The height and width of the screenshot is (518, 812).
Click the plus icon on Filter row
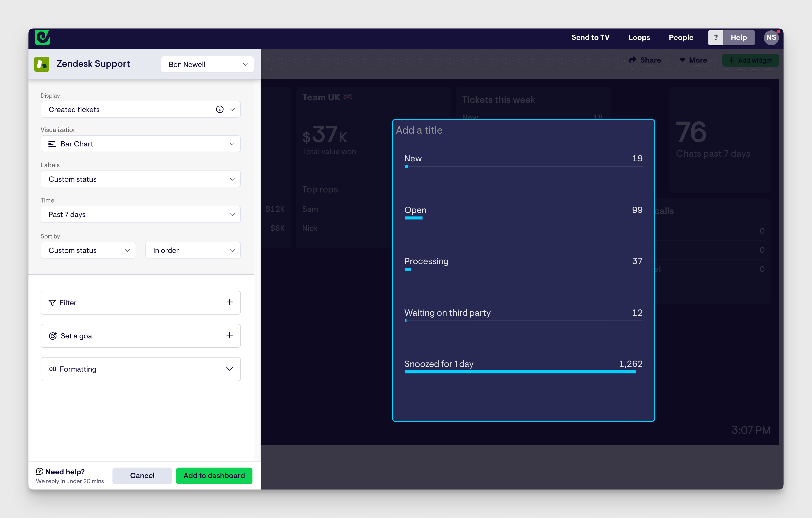[x=229, y=302]
